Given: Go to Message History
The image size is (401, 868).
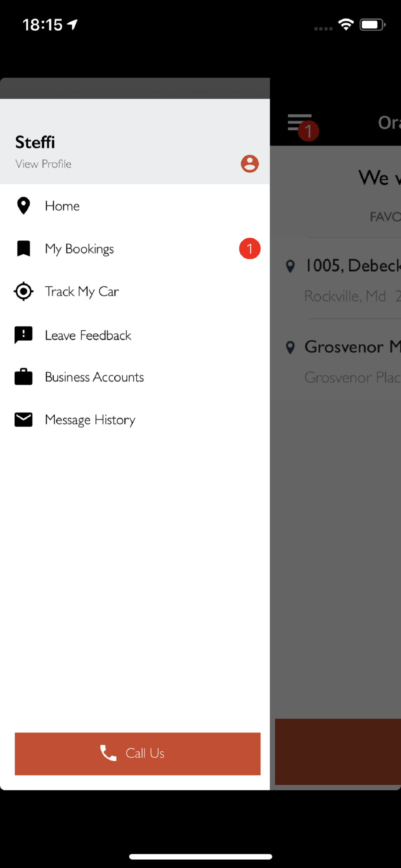Looking at the screenshot, I should 90,420.
